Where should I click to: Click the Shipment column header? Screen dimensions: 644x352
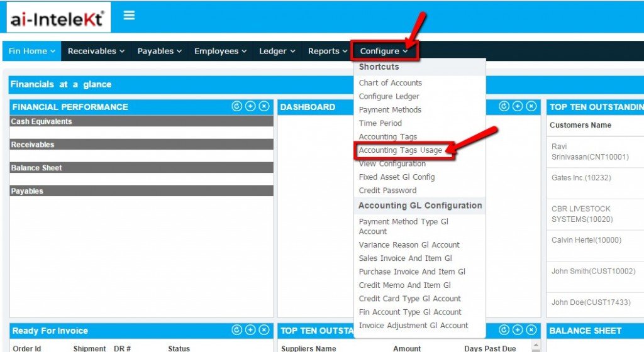point(89,348)
